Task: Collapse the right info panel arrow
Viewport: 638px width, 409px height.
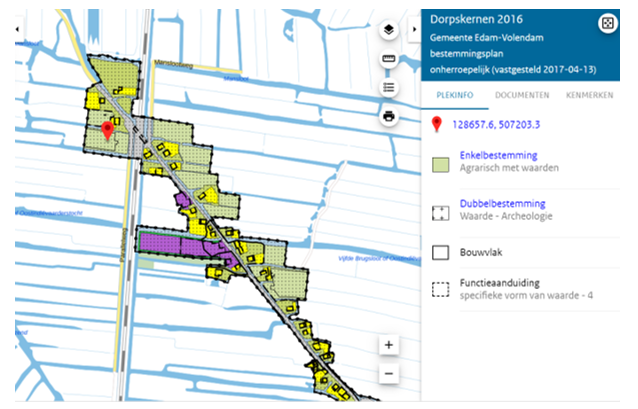Action: 415,30
